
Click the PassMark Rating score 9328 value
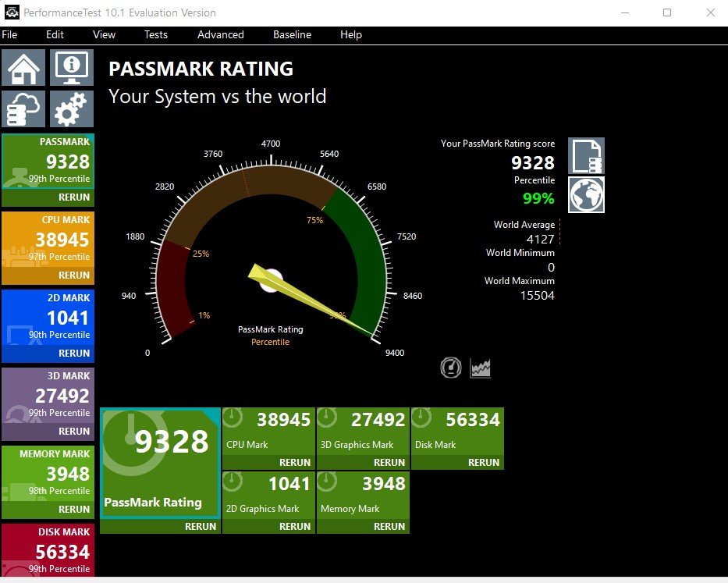[533, 163]
